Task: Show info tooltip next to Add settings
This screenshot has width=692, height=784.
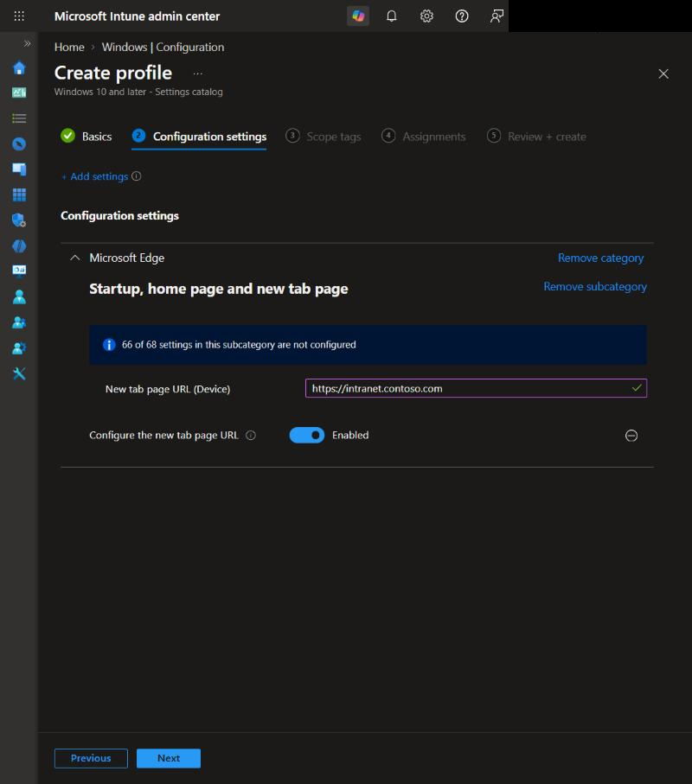Action: coord(136,176)
